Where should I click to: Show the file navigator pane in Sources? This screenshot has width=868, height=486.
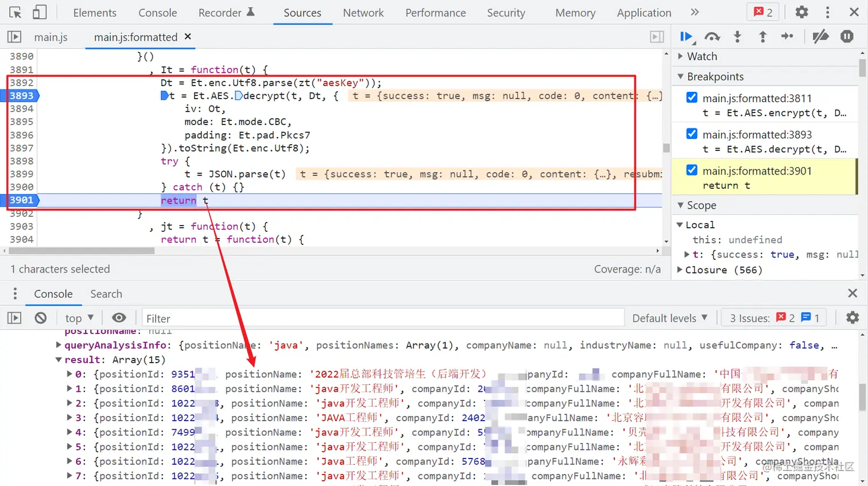14,37
